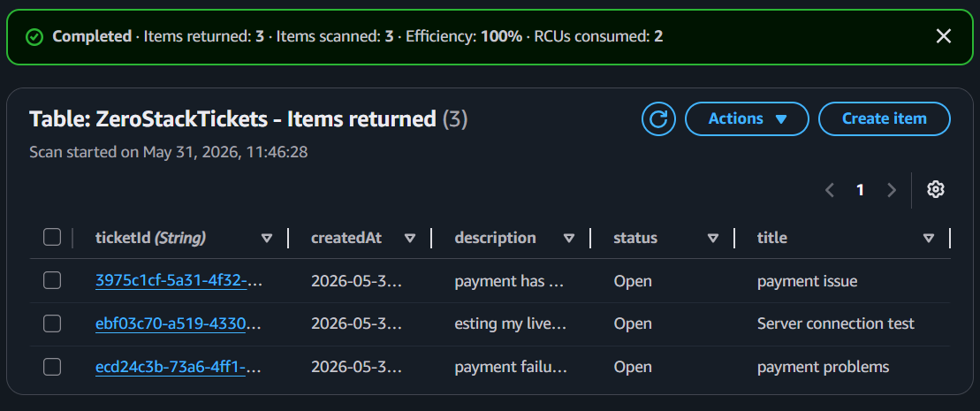Sort by title column arrow
The image size is (980, 411).
click(929, 239)
